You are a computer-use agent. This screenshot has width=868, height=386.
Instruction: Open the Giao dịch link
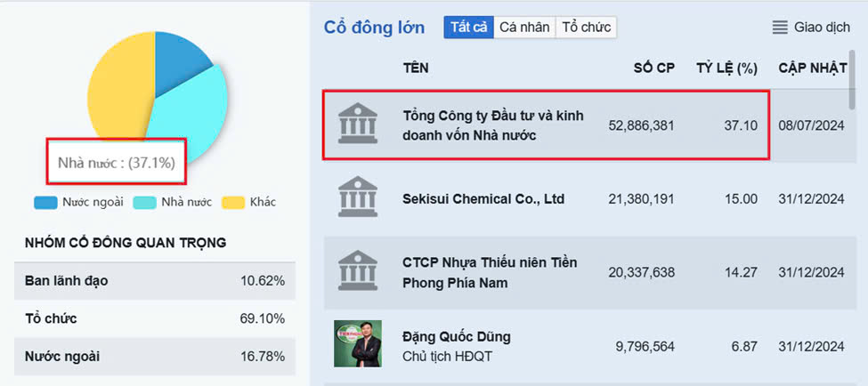point(822,28)
